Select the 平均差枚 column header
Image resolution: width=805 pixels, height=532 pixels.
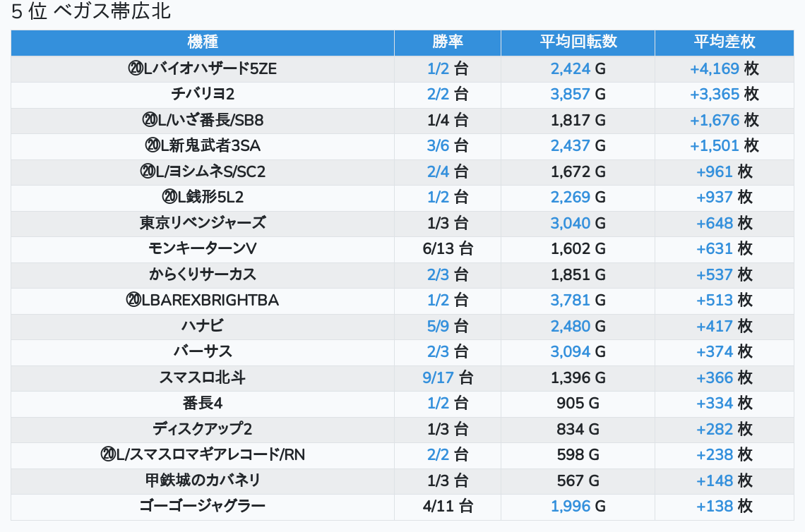click(x=724, y=42)
